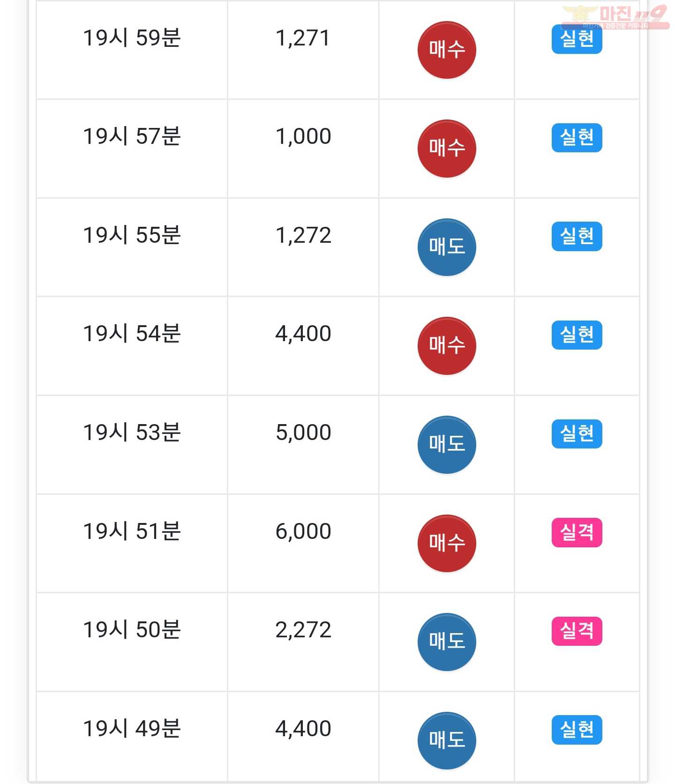675x784 pixels.
Task: Click the 실현 badge in 19시 53분 row
Action: 577,433
